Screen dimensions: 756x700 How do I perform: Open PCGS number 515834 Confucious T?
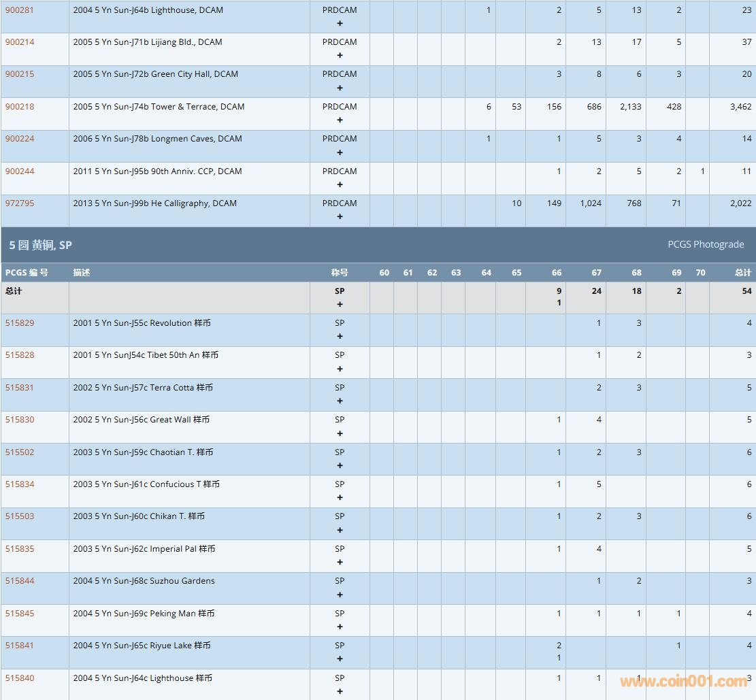pos(20,484)
